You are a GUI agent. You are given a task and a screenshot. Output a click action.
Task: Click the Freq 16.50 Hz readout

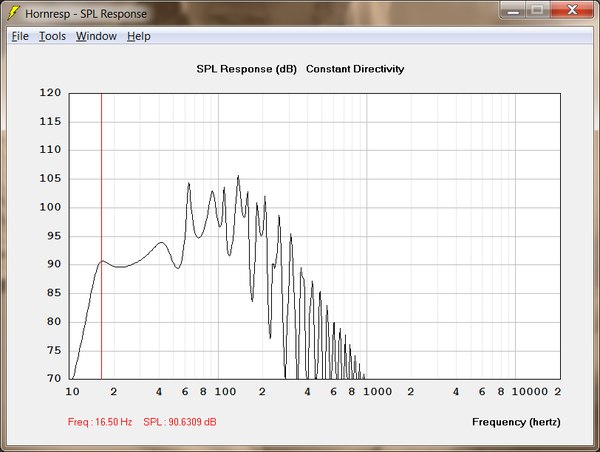point(100,422)
